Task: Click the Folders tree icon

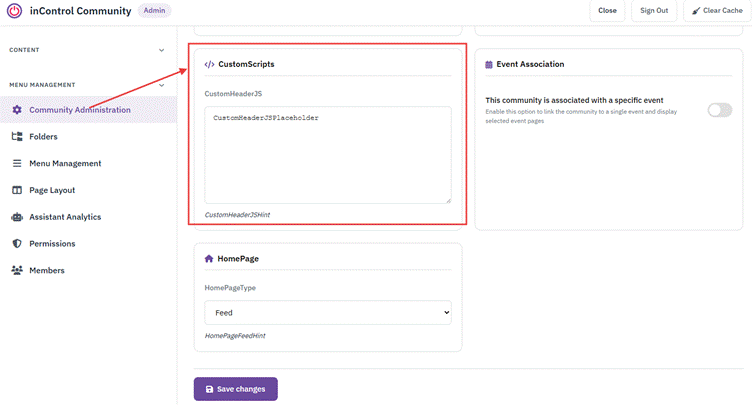Action: tap(17, 136)
